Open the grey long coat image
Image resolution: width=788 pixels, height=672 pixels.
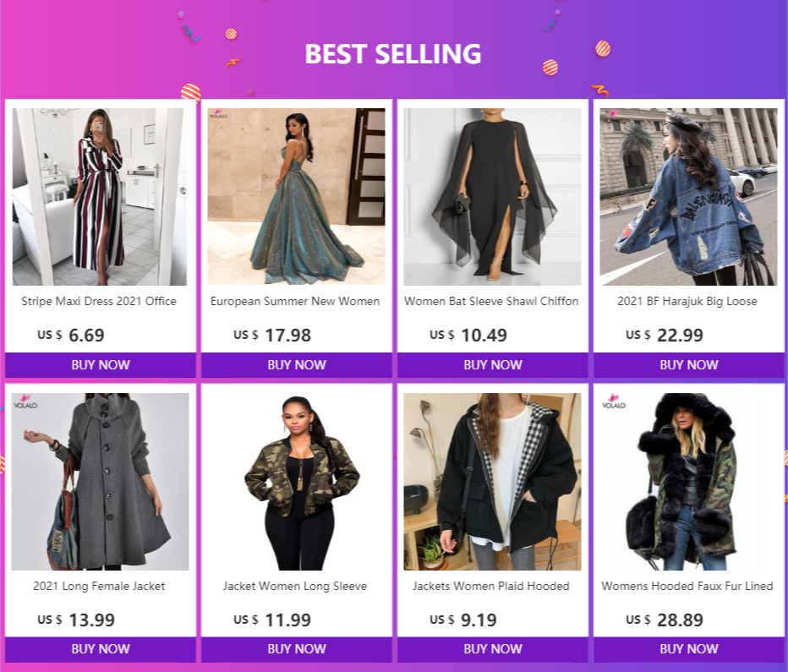pyautogui.click(x=100, y=482)
